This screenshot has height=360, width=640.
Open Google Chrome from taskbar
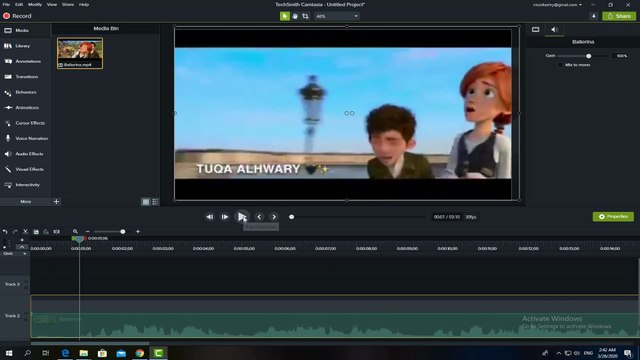click(x=140, y=353)
